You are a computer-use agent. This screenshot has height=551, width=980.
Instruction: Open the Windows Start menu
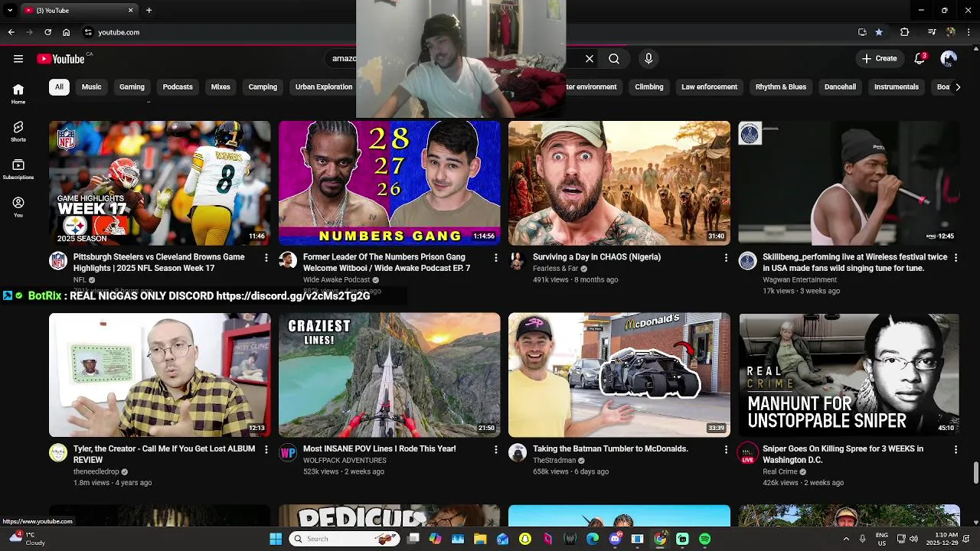(276, 539)
